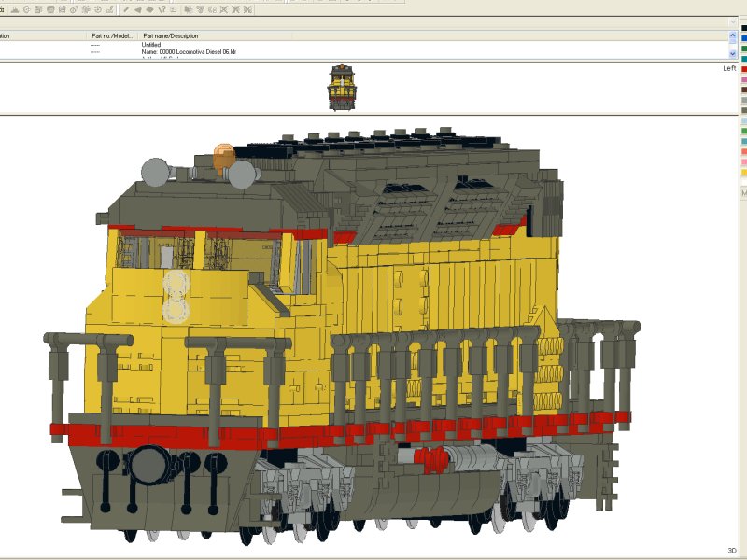The image size is (747, 560).
Task: Click the scroll-down arrow beside the parts list
Action: (731, 54)
